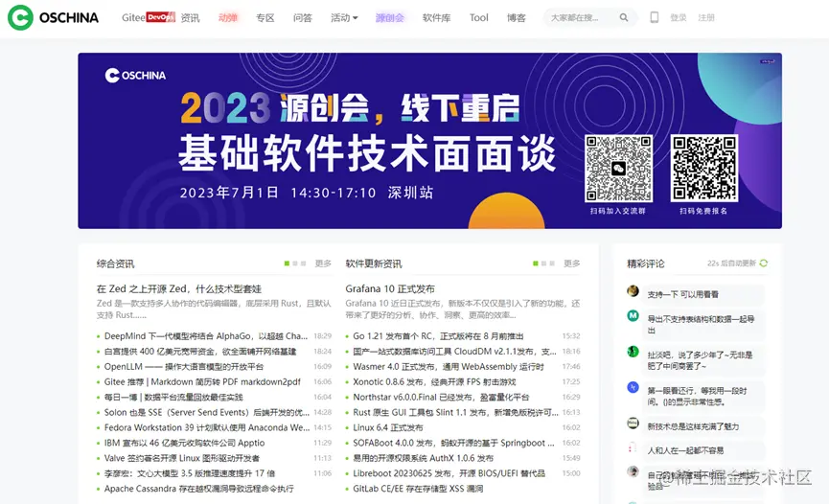Open Northstar v6.0.0.Final item
The width and height of the screenshot is (829, 504).
click(441, 398)
